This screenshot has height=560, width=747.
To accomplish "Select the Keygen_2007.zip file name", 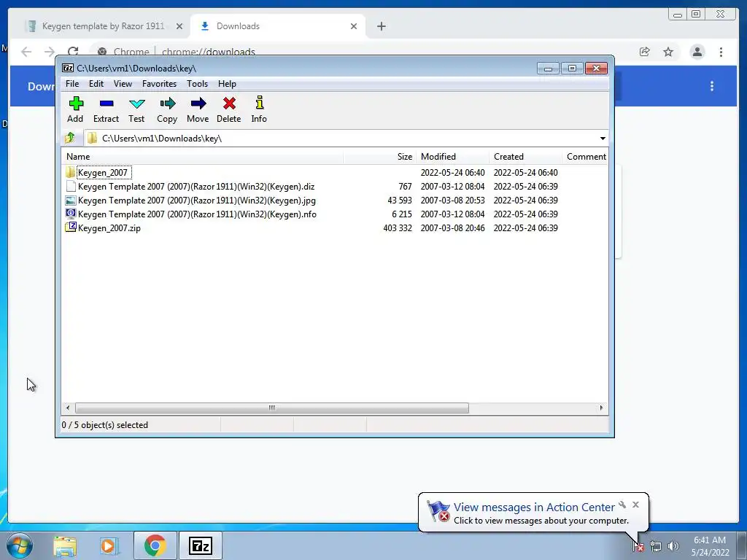I will [109, 228].
